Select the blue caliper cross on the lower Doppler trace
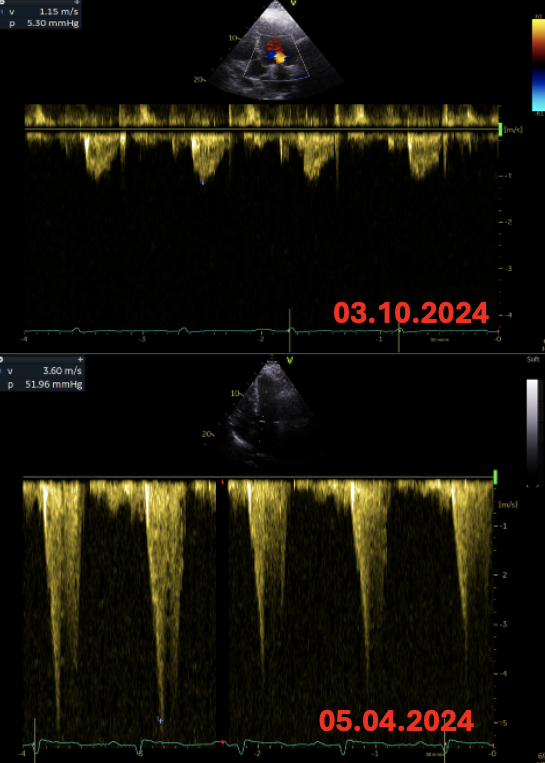 [160, 720]
